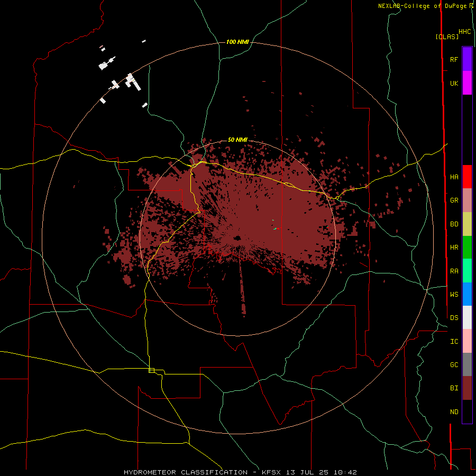476x476 pixels.
Task: Click the brown BI legend color swatch
Action: (x=467, y=388)
